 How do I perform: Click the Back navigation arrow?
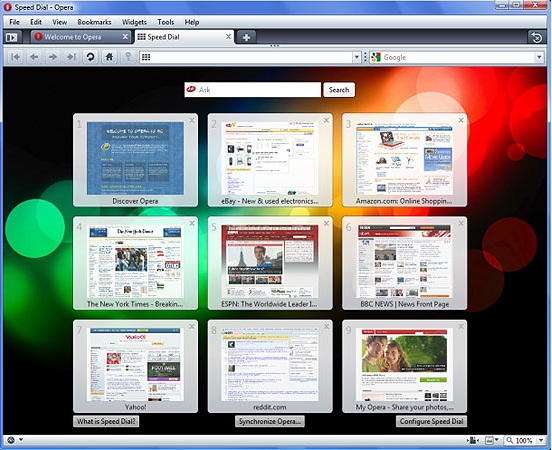point(34,57)
